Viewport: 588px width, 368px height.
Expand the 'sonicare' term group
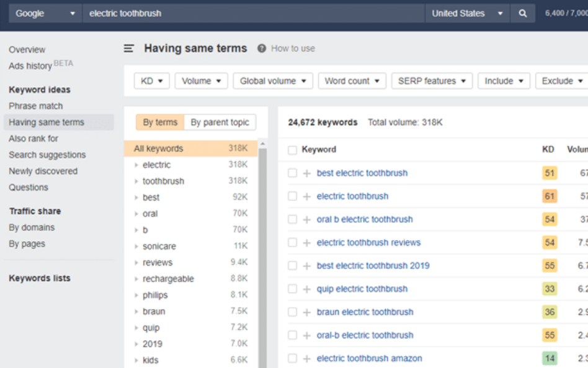[x=136, y=247]
